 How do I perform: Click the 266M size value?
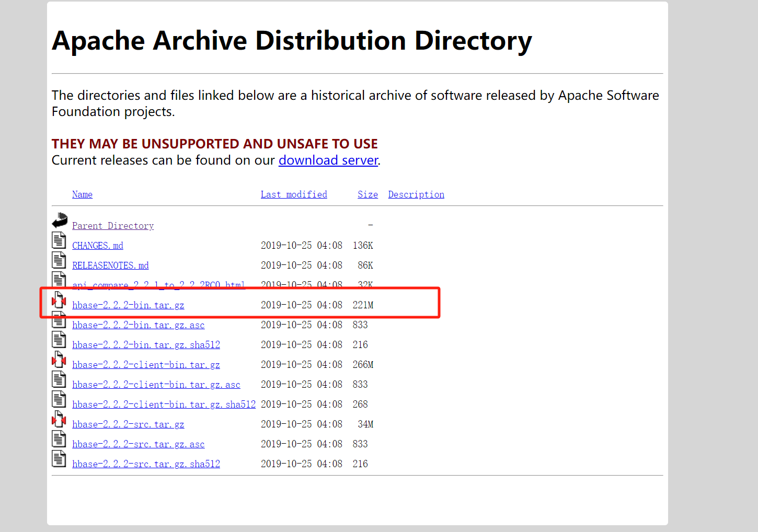[x=363, y=365]
